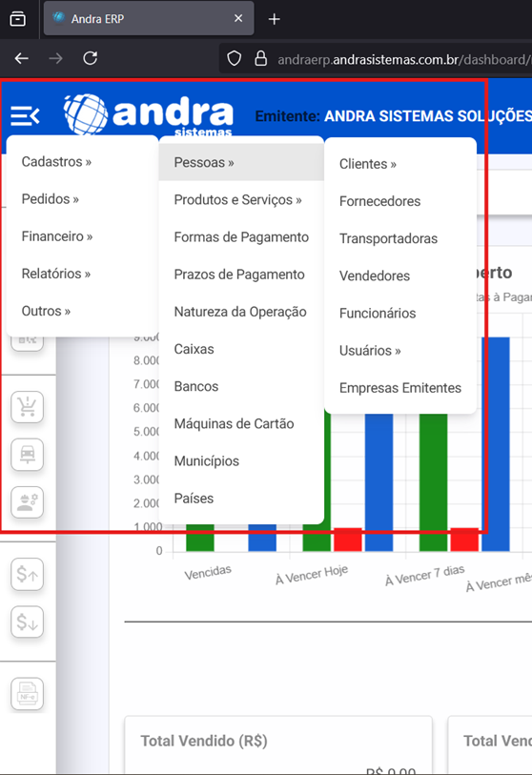Select Caixas menu entry

[241, 349]
